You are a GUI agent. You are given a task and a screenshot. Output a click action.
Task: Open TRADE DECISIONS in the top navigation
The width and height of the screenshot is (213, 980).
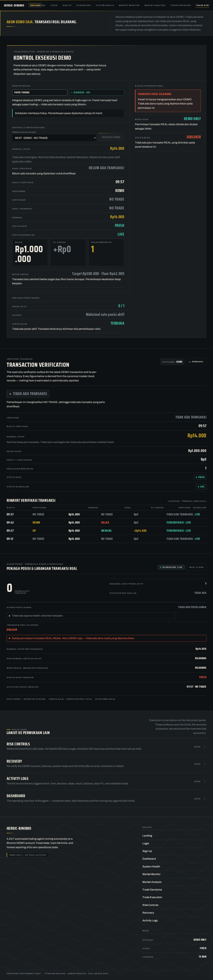(x=181, y=5)
